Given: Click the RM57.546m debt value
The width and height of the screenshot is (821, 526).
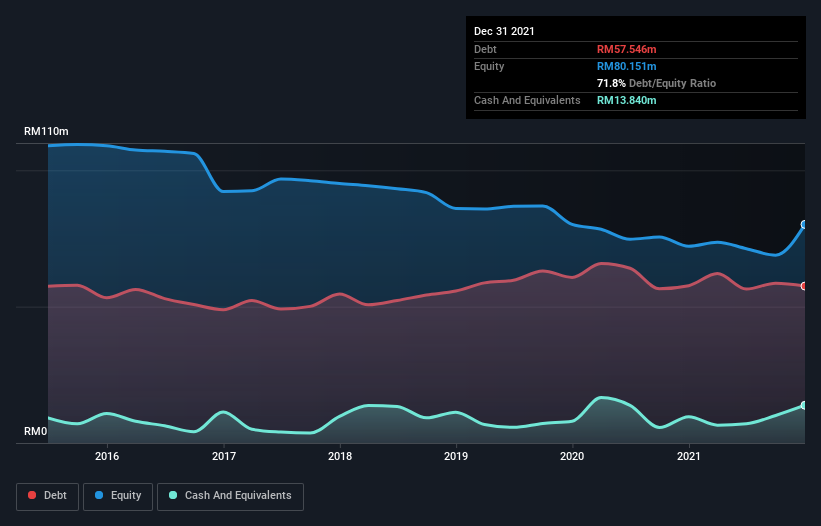Looking at the screenshot, I should point(626,49).
